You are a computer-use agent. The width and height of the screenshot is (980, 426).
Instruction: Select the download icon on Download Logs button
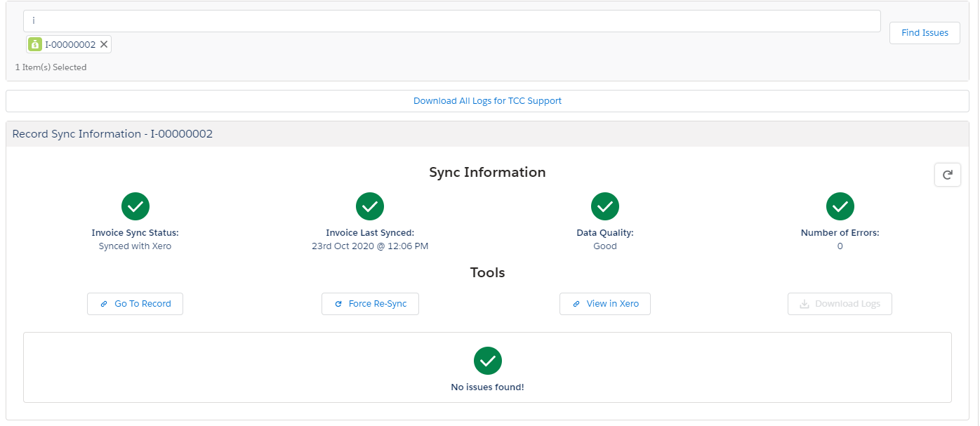pyautogui.click(x=802, y=303)
